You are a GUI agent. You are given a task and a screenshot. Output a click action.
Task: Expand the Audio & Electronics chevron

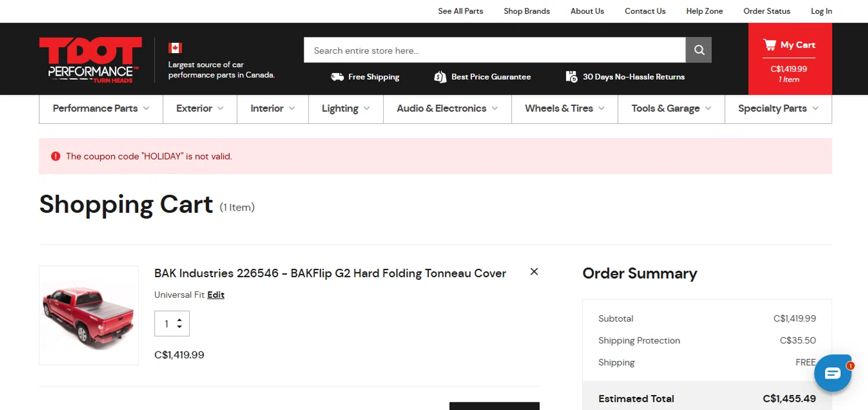click(495, 109)
